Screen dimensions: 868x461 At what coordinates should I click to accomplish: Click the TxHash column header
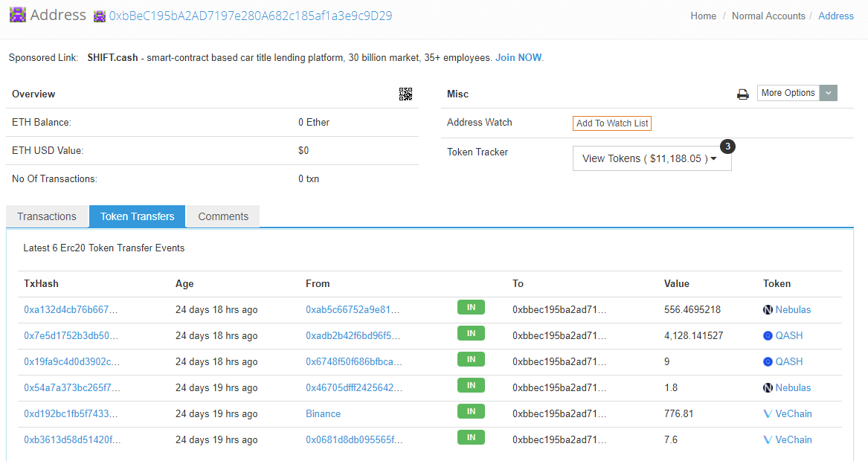[x=41, y=283]
